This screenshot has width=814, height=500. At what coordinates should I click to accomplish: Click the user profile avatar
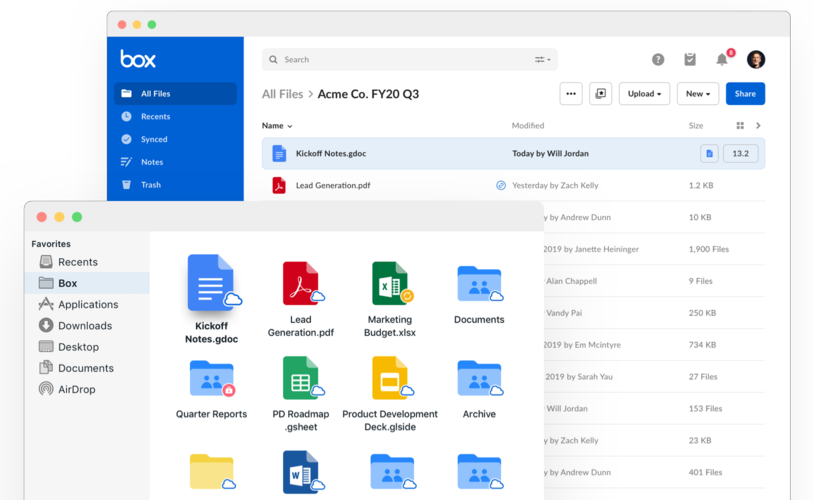(x=756, y=60)
